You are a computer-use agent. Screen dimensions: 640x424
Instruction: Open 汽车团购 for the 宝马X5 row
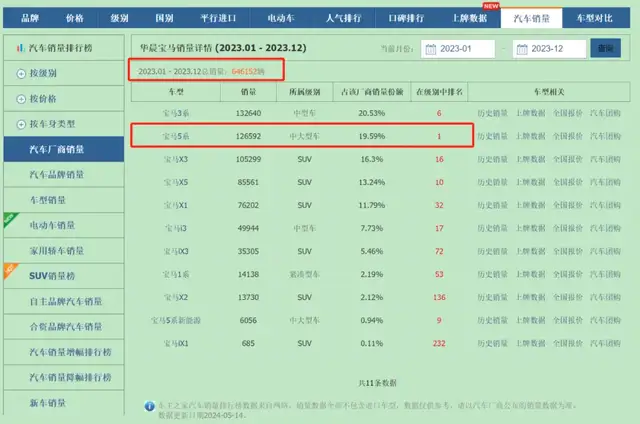click(605, 182)
